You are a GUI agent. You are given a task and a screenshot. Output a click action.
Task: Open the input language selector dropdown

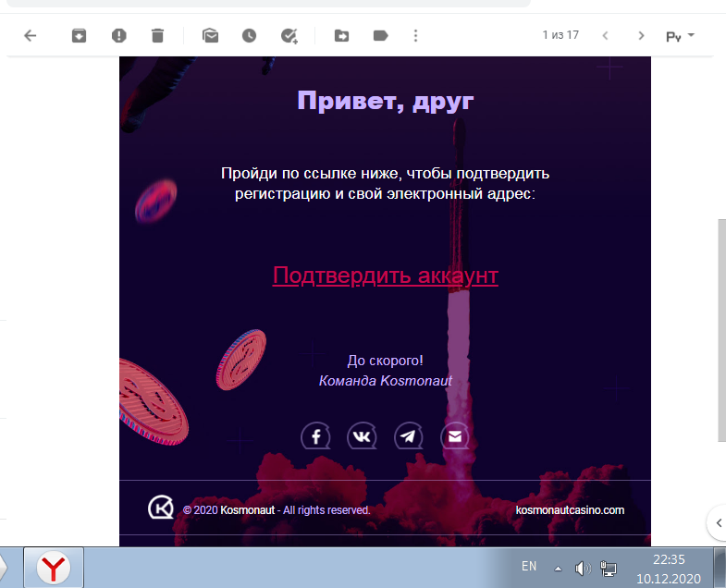(x=681, y=36)
